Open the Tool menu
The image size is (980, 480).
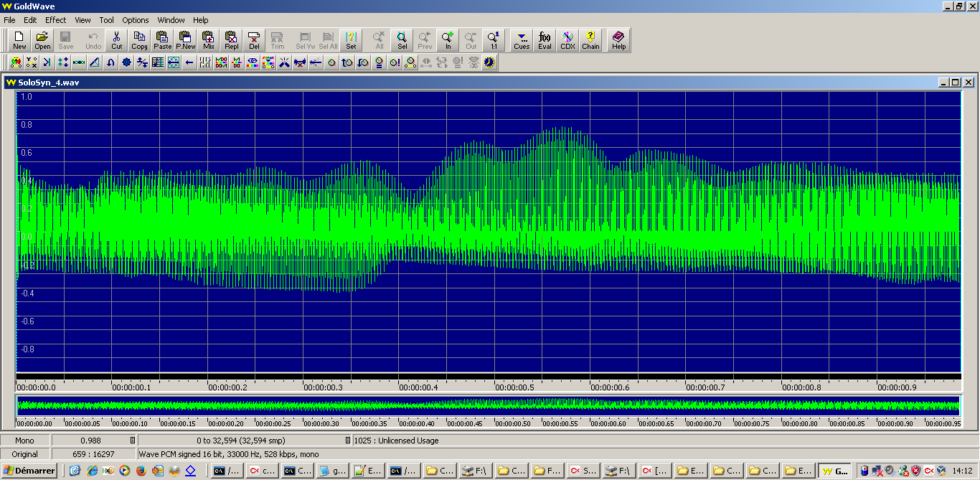coord(107,20)
